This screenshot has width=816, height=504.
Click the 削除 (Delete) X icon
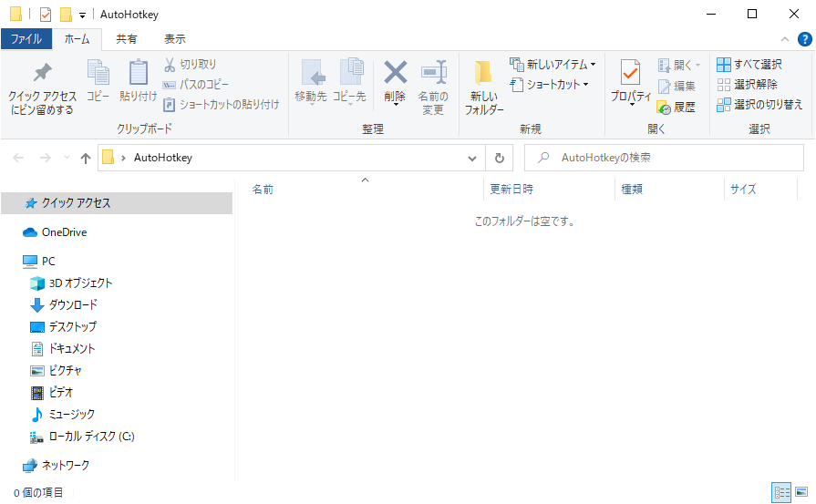[x=396, y=73]
